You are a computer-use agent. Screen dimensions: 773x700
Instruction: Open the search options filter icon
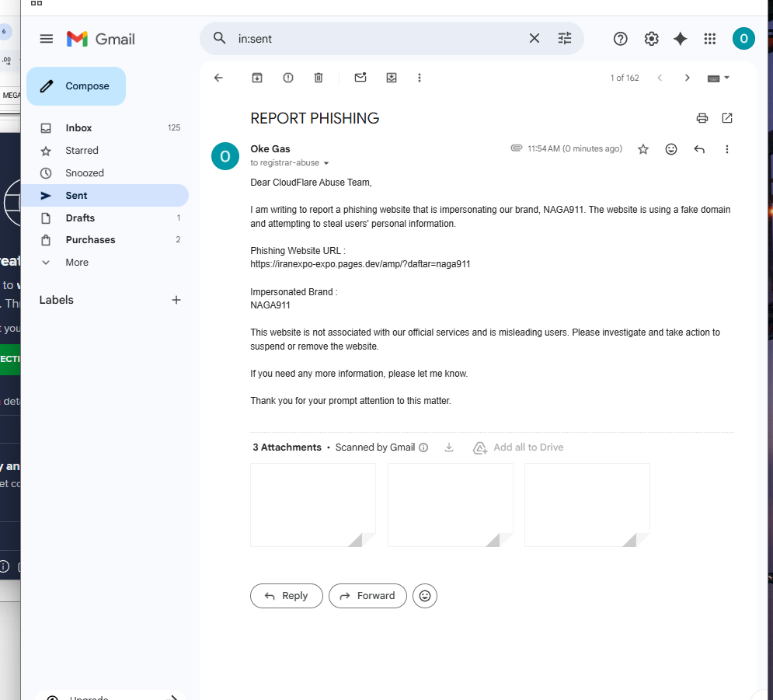(565, 38)
